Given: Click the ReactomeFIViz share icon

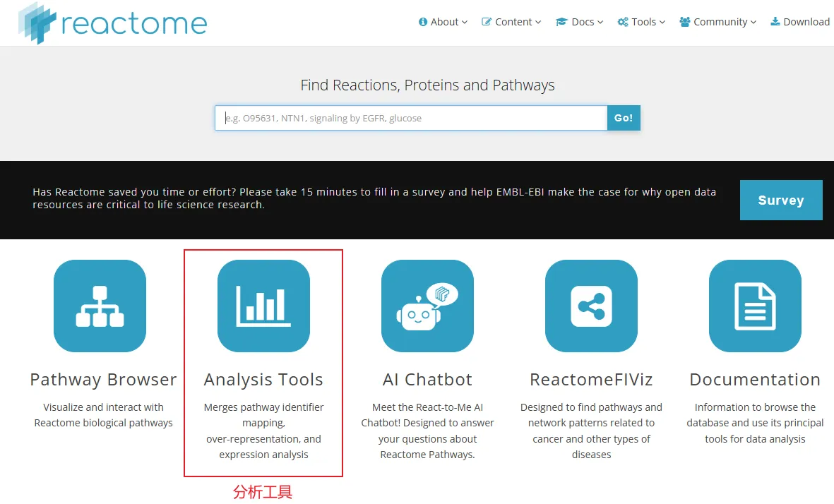Looking at the screenshot, I should tap(591, 306).
